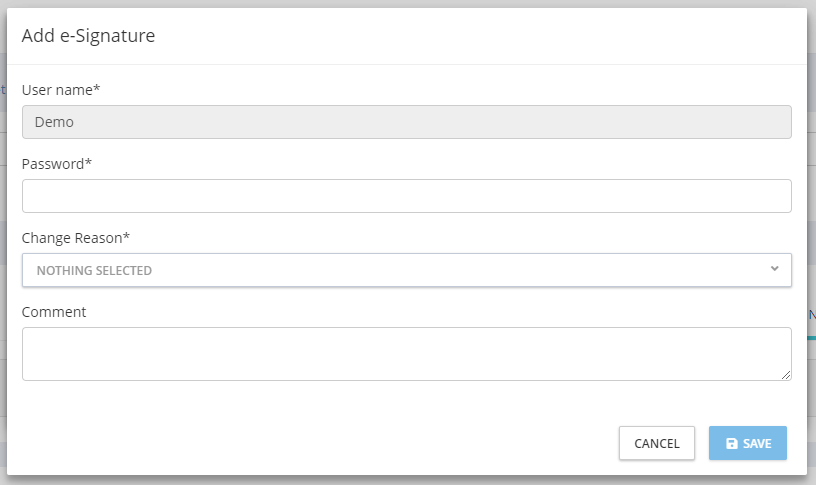Viewport: 816px width, 485px height.
Task: Click the 'Password*' label
Action: 57,164
